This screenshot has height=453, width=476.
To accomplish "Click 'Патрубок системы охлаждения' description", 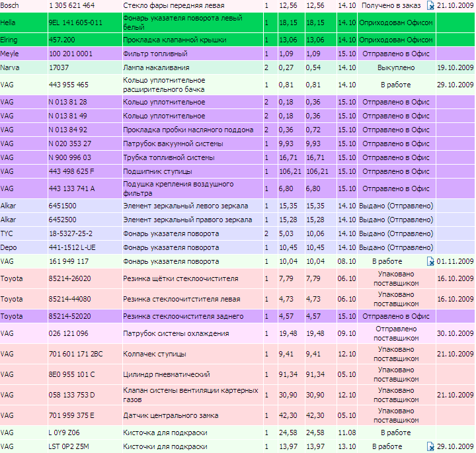I will pyautogui.click(x=176, y=333).
